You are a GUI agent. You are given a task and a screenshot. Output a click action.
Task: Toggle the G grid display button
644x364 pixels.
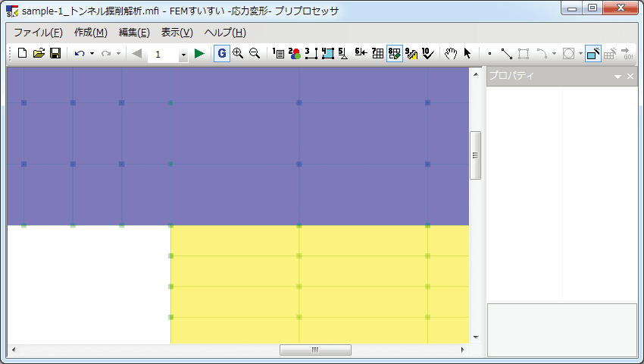click(x=222, y=54)
